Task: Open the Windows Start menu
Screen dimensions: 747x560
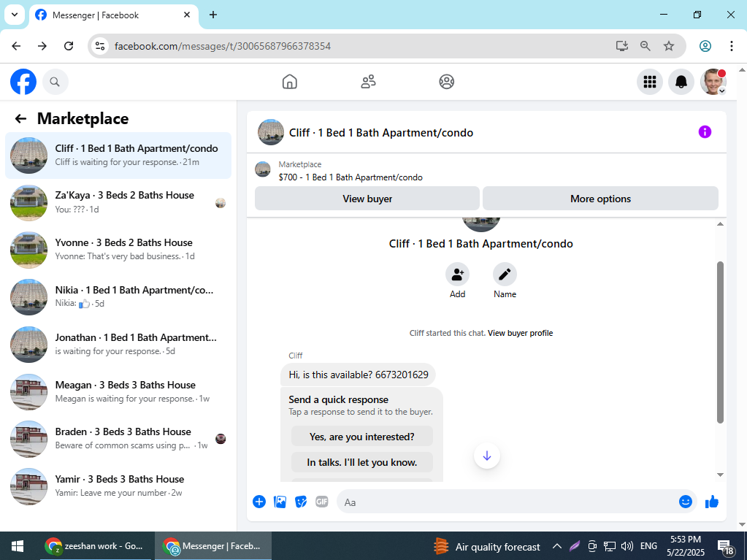Action: pyautogui.click(x=18, y=546)
